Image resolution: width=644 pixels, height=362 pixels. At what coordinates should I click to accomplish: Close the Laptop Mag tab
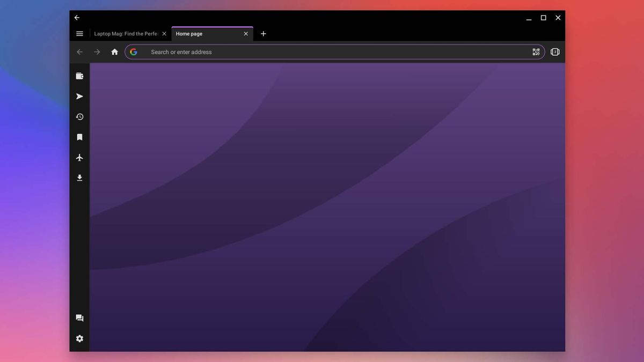164,33
